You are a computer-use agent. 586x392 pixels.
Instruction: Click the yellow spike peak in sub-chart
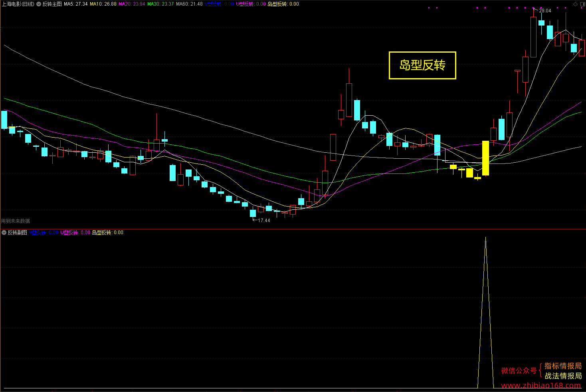pos(485,238)
